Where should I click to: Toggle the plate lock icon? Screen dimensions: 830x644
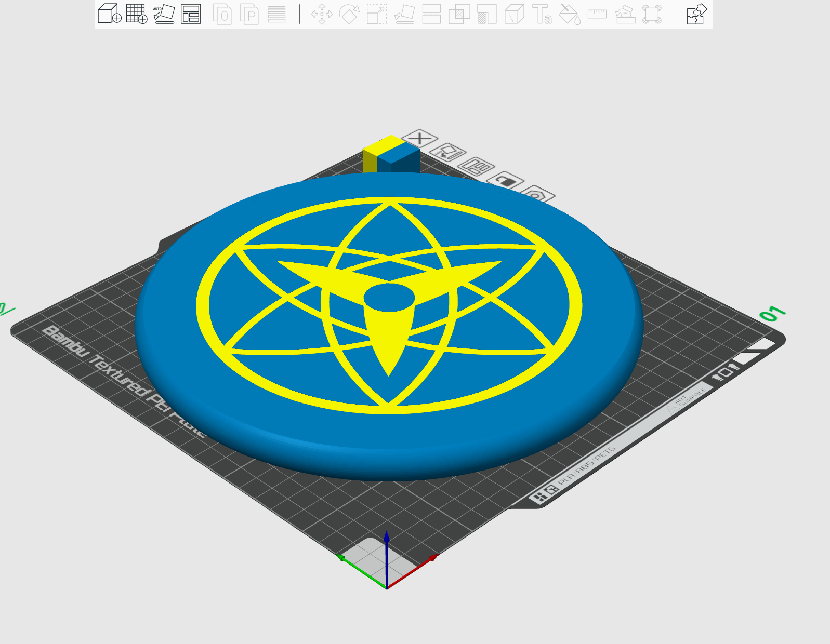(x=505, y=181)
